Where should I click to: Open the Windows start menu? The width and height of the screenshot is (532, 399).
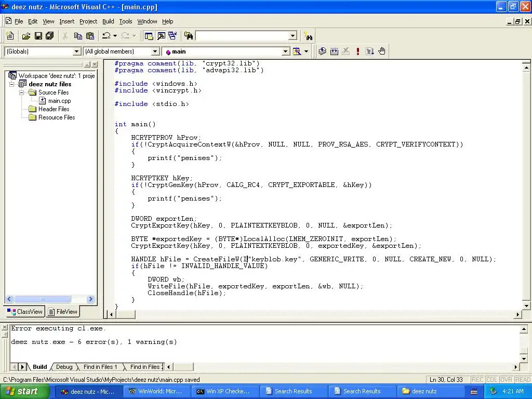click(24, 391)
